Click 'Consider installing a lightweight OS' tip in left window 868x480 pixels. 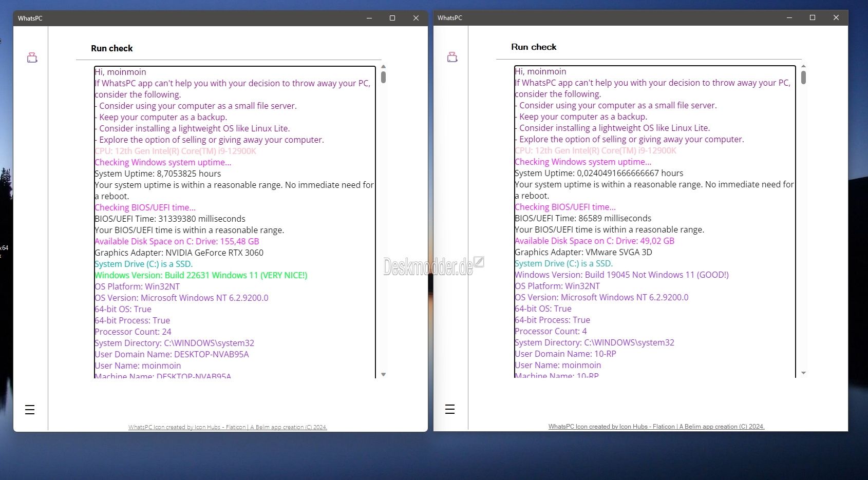(192, 128)
